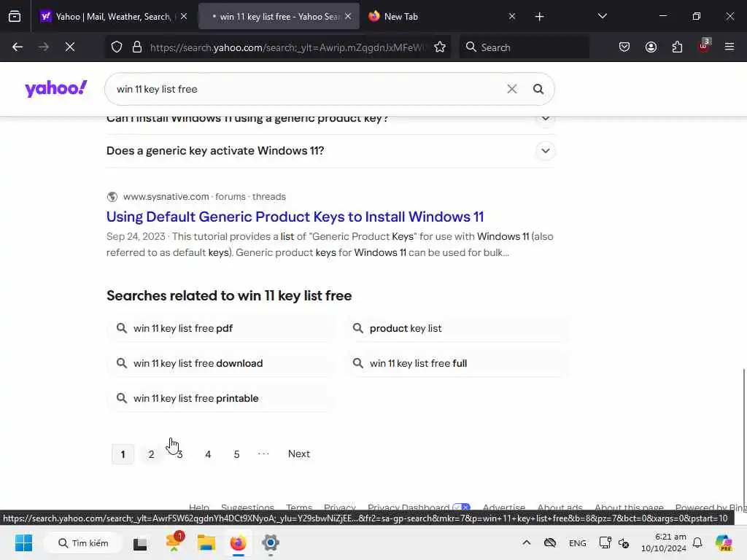Open the clock showing 6:21 am
The width and height of the screenshot is (747, 560).
[x=663, y=542]
